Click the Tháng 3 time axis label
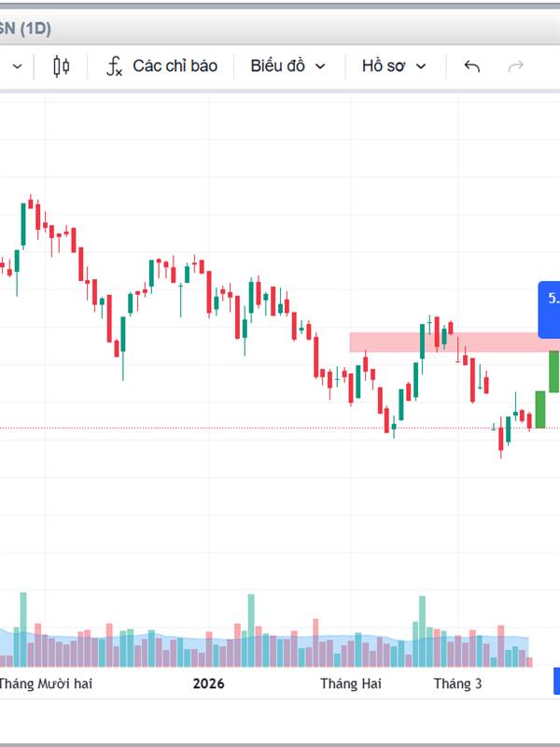 [457, 684]
